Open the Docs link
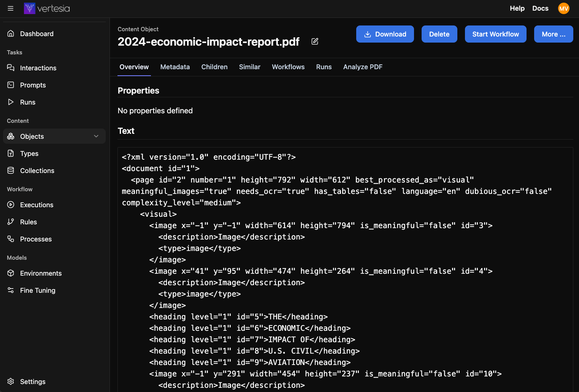This screenshot has height=392, width=579. click(540, 8)
